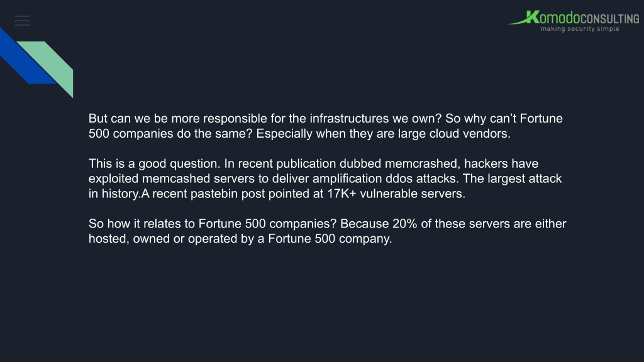The width and height of the screenshot is (644, 362).
Task: Click the line 'hosted, owned or operated'
Action: pyautogui.click(x=240, y=239)
